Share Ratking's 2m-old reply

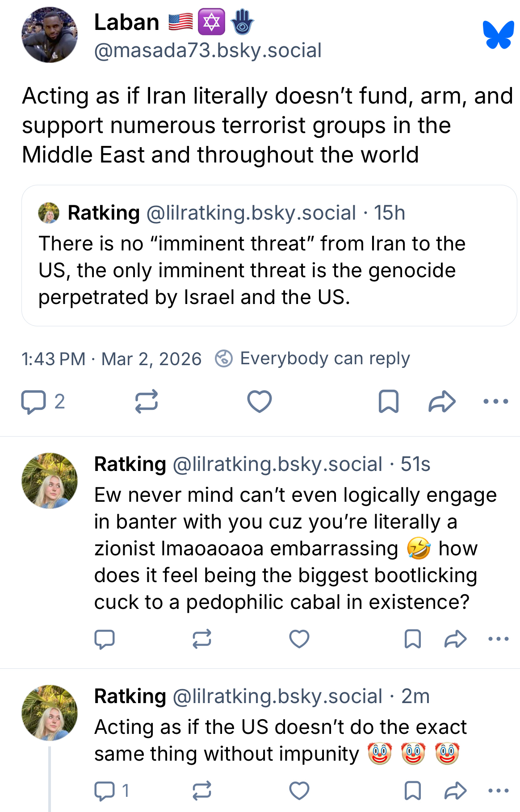tap(455, 791)
